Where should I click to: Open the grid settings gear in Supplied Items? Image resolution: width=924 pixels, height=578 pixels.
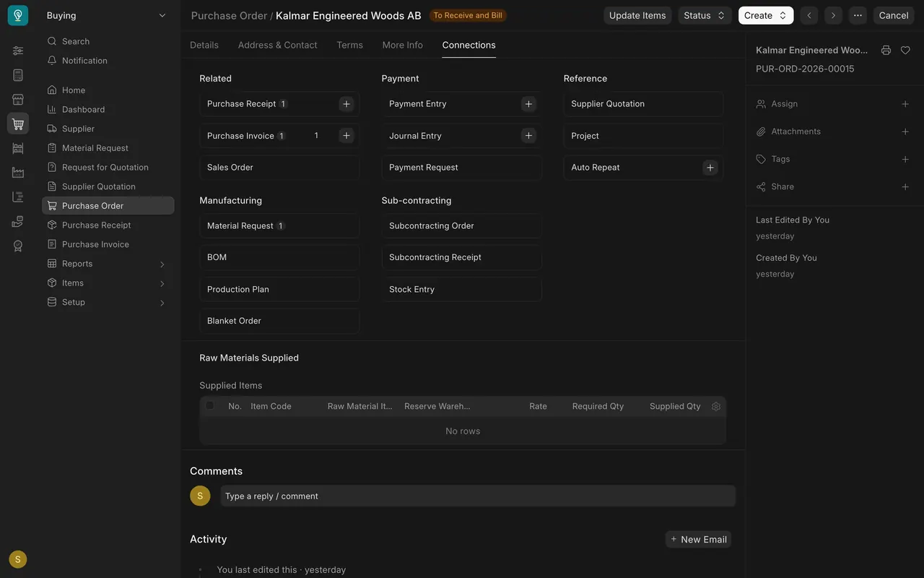pyautogui.click(x=716, y=407)
